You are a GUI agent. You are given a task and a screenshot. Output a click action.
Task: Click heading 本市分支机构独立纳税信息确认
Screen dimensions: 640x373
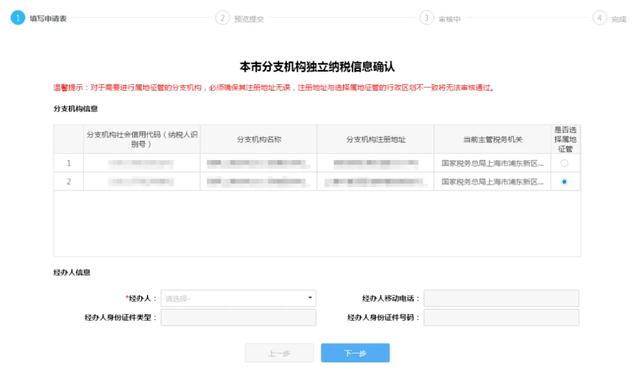click(317, 67)
